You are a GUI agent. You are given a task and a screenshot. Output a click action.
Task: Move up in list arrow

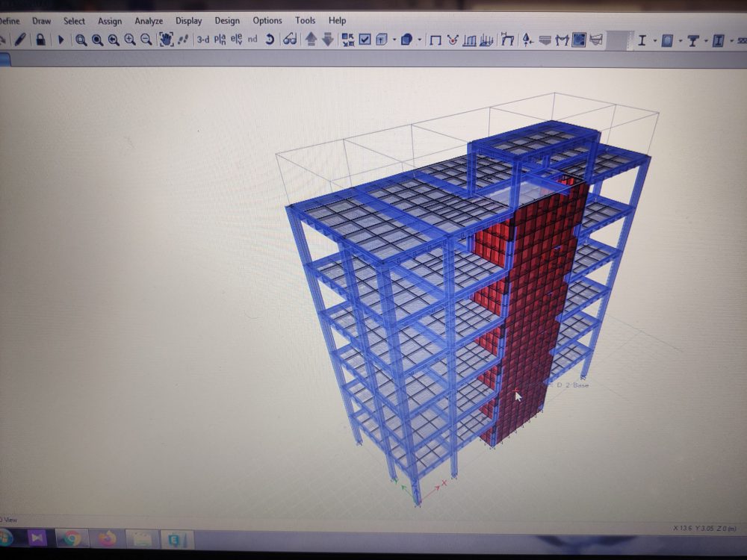[311, 40]
